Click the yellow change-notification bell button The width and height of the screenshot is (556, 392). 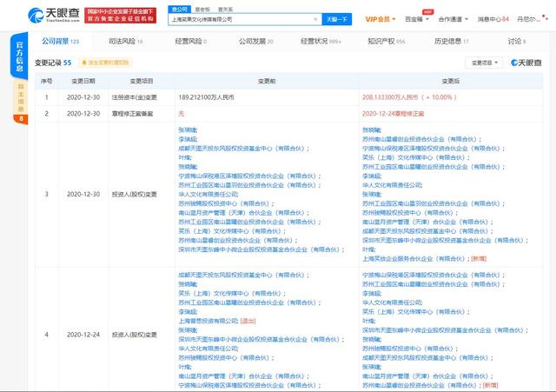point(105,63)
